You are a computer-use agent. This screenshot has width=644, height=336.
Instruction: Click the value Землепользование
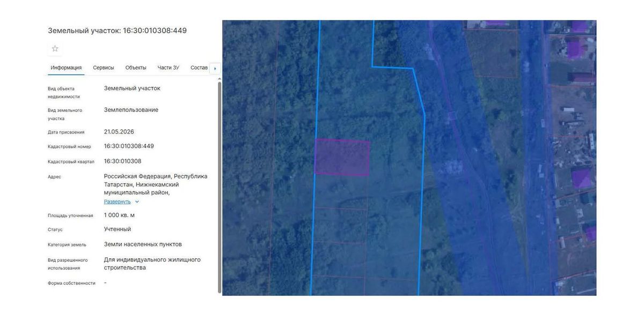click(131, 110)
